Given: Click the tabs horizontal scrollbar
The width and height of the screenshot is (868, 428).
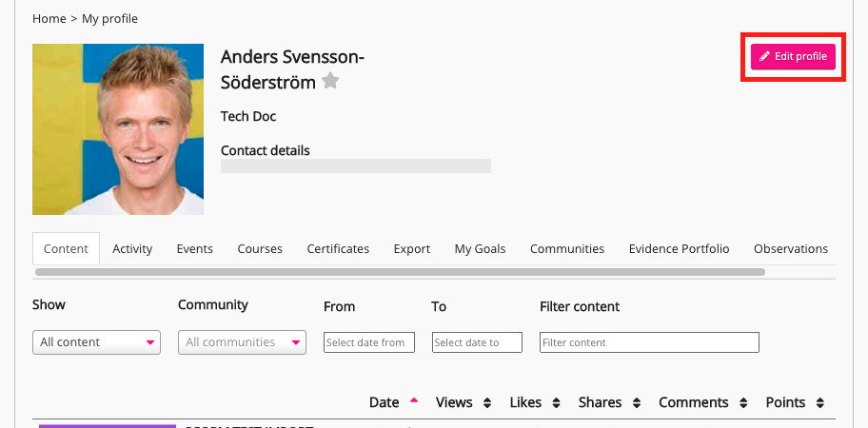Looking at the screenshot, I should tap(400, 272).
